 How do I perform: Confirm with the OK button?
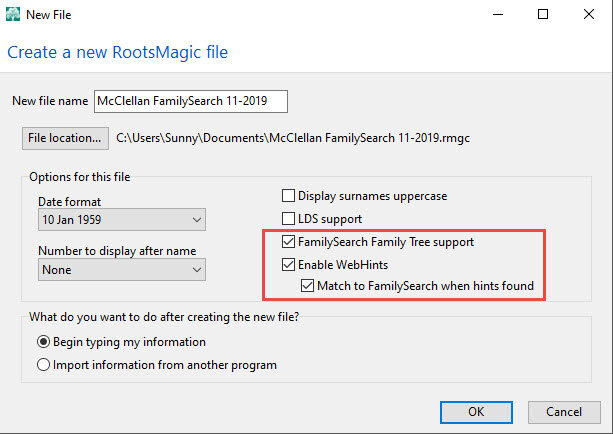(476, 412)
